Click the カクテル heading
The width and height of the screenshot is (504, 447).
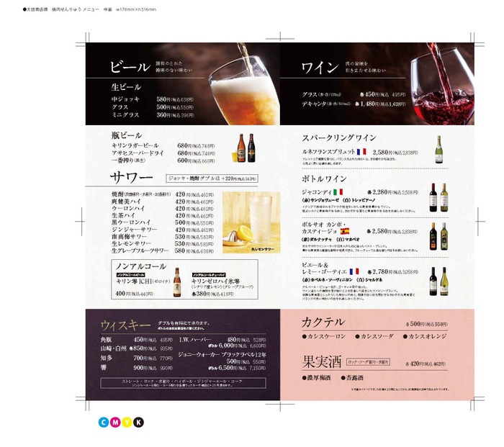tap(323, 322)
